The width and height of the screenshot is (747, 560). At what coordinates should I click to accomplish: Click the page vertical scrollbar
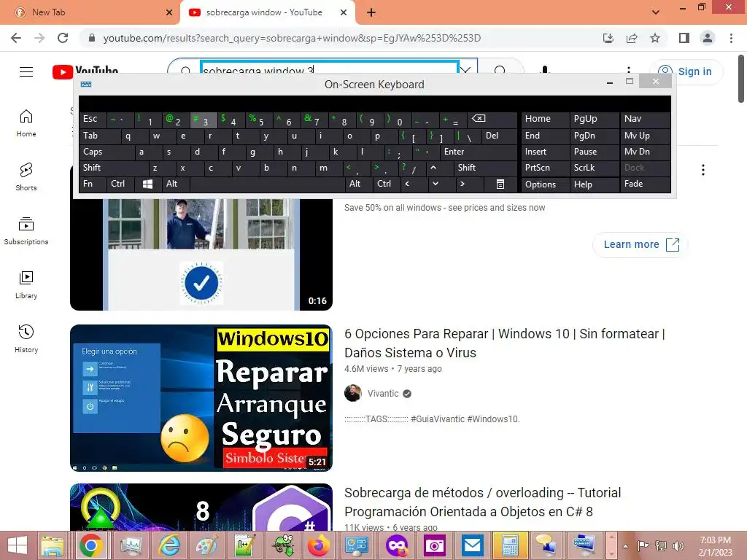pos(741,79)
